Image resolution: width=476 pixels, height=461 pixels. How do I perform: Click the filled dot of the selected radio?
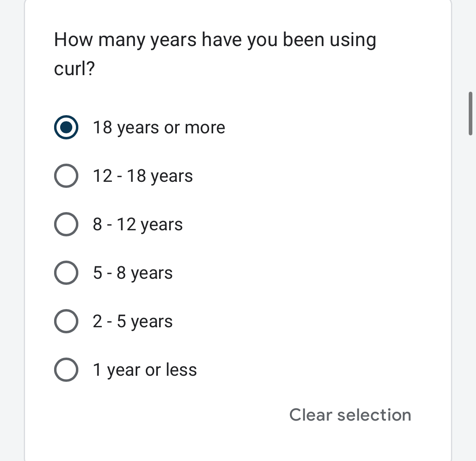[x=66, y=127]
